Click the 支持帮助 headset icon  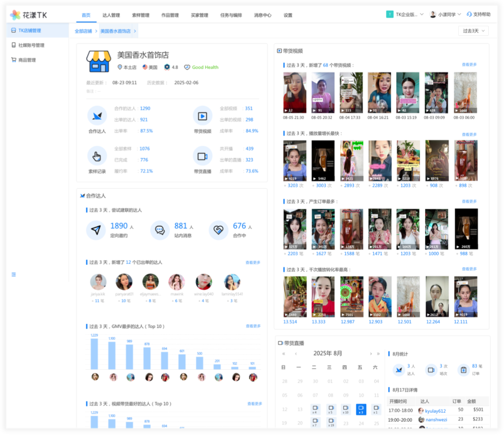(469, 15)
